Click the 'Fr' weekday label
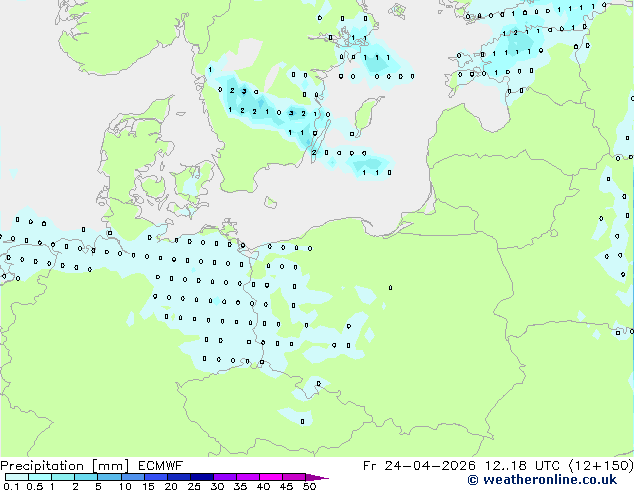Image resolution: width=634 pixels, height=490 pixels. click(369, 466)
